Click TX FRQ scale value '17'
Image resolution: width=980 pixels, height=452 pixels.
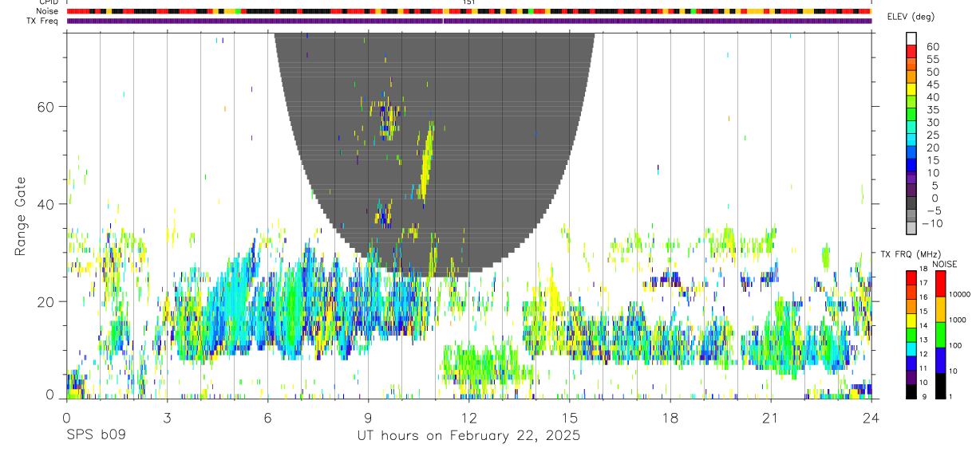coord(923,283)
